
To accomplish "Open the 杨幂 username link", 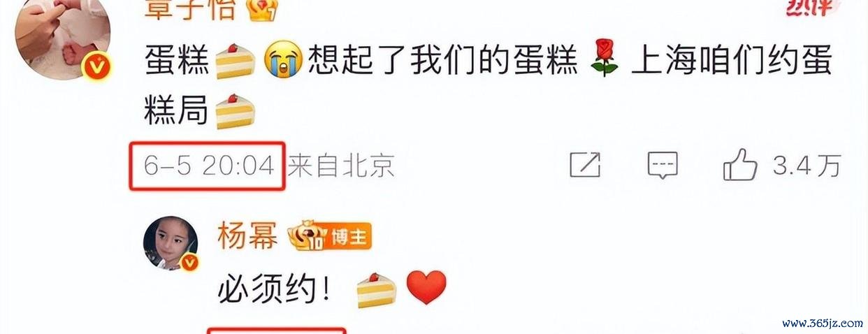I will 248,238.
